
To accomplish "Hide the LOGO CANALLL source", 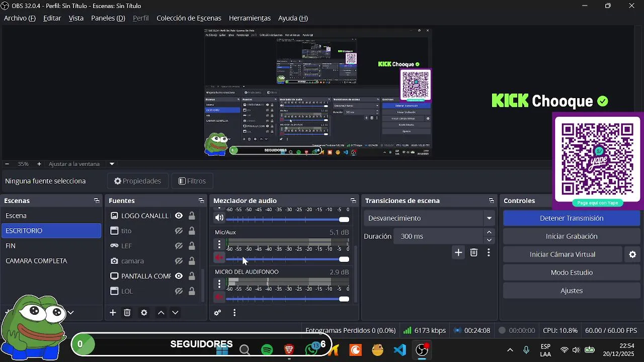I will [x=179, y=216].
